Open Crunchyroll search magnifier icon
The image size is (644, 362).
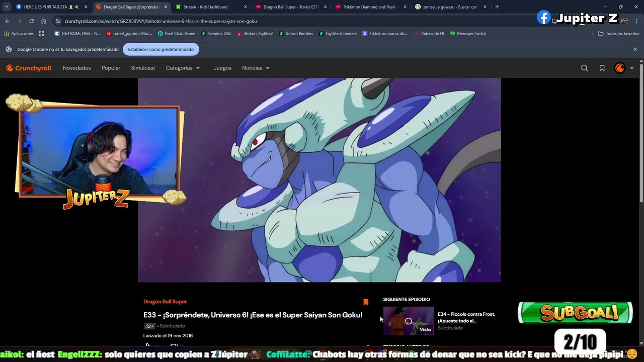coord(585,68)
